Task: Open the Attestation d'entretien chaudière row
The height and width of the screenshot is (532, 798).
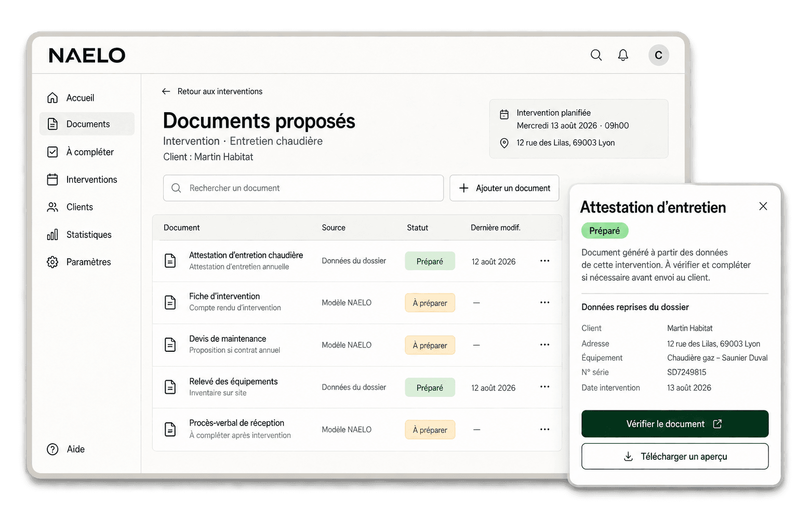Action: pos(357,261)
